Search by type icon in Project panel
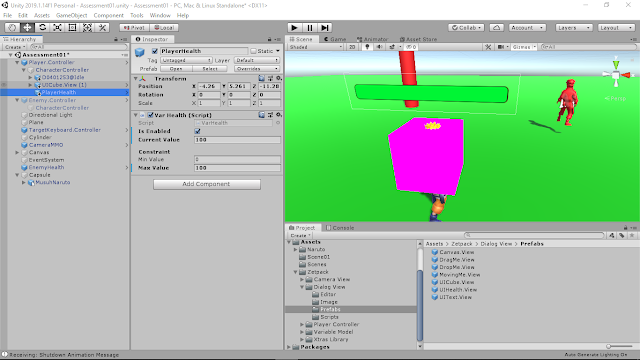This screenshot has height=360, width=640. (611, 235)
